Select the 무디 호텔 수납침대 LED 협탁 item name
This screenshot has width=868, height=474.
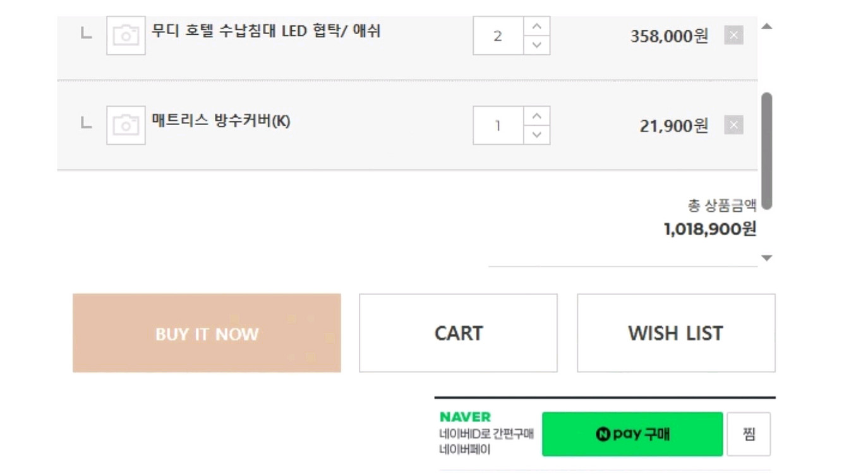click(266, 31)
